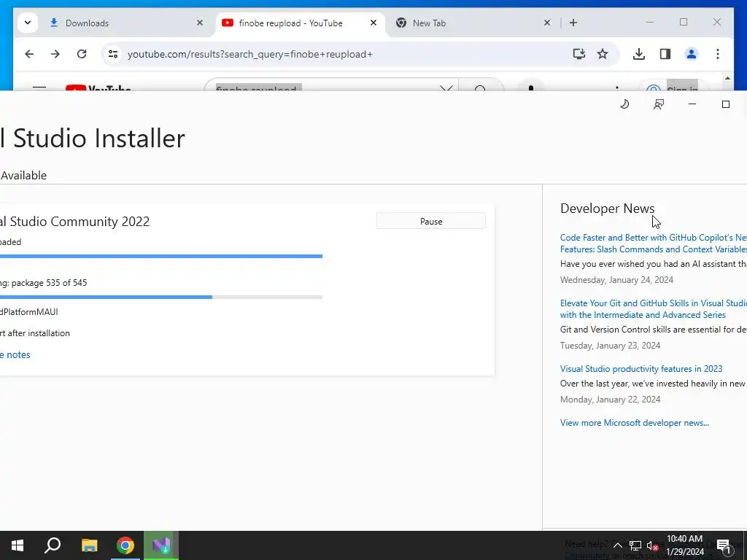Go forward in Chrome

(55, 54)
